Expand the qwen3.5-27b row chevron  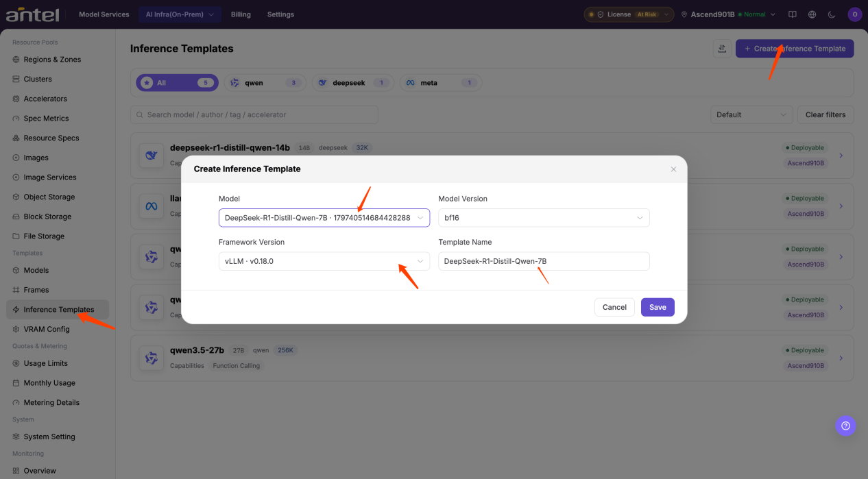point(841,358)
